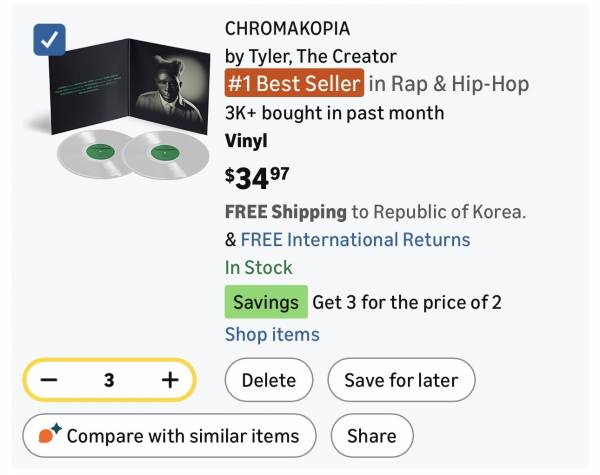Open the CHROMAKOPIA product title
This screenshot has height=475, width=600.
pyautogui.click(x=287, y=27)
